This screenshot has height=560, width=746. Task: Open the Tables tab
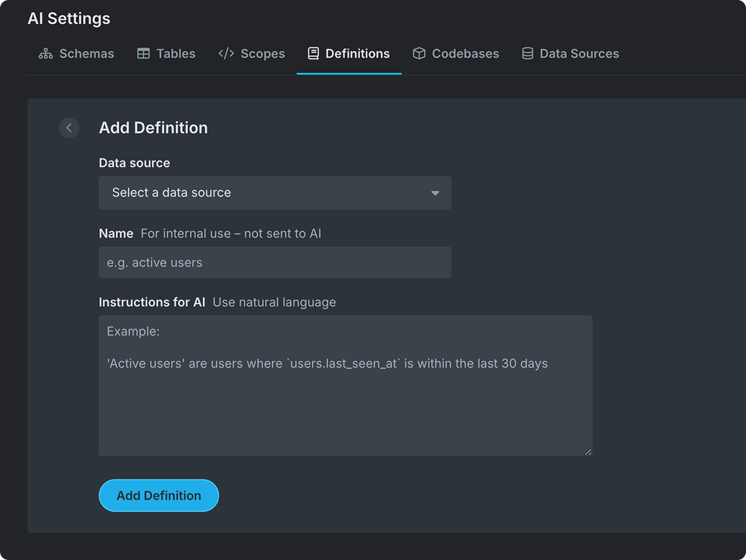176,54
